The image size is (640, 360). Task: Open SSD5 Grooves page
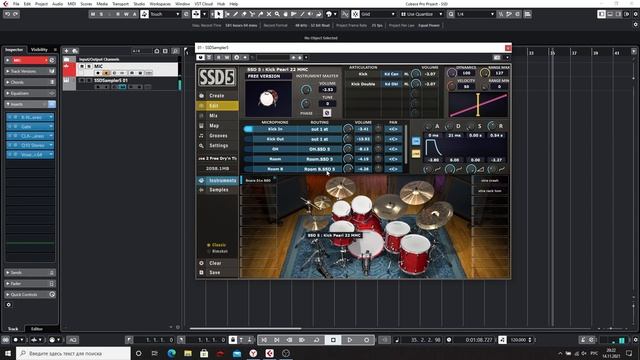pos(217,136)
